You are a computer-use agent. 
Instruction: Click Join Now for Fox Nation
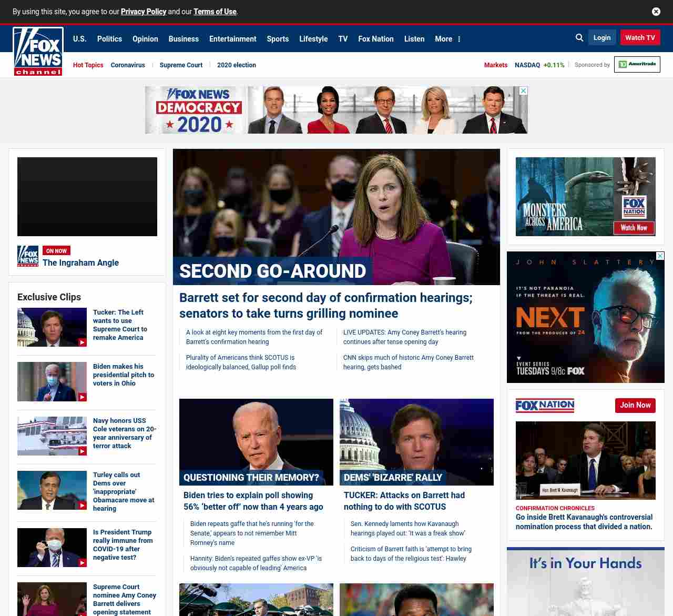click(x=635, y=405)
